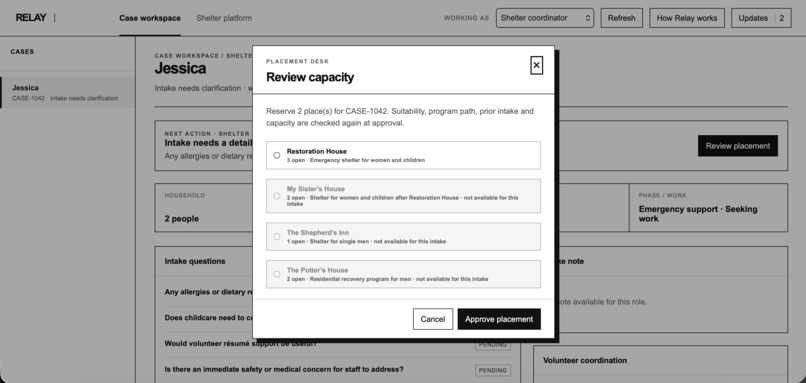The width and height of the screenshot is (806, 383).
Task: Switch to the Case workspace tab
Action: pos(150,18)
